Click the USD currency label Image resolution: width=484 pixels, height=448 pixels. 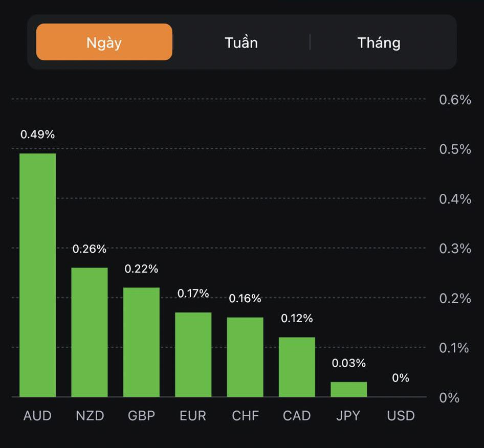[x=401, y=416]
